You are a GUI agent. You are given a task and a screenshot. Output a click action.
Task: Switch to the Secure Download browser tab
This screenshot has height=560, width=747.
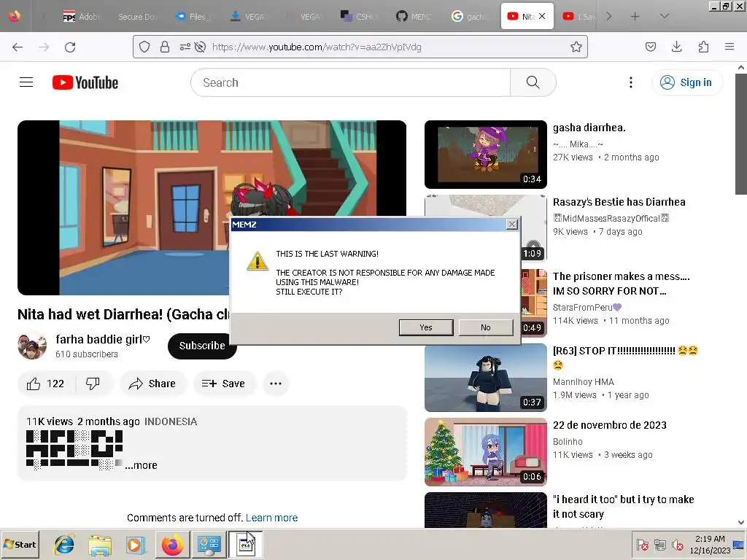(136, 17)
